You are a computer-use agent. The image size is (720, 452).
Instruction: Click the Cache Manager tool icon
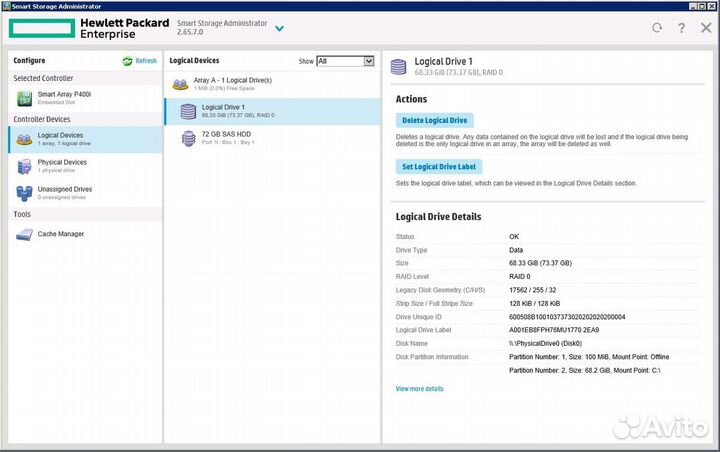coord(24,235)
